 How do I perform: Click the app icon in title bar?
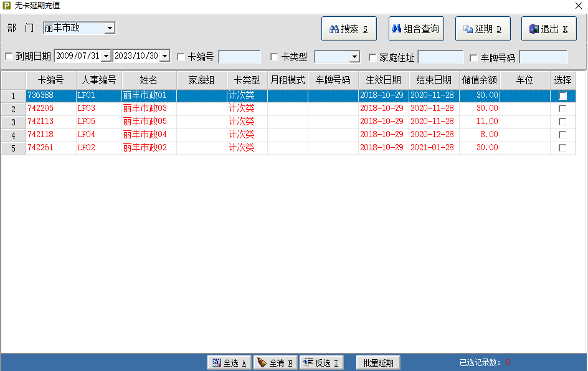coord(7,5)
